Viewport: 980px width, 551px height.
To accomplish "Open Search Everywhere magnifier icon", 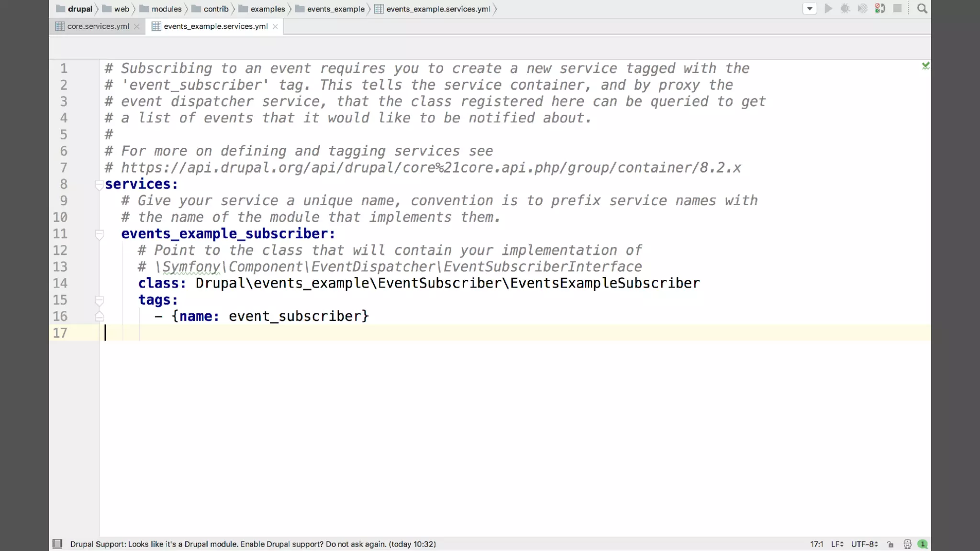I will 922,9.
